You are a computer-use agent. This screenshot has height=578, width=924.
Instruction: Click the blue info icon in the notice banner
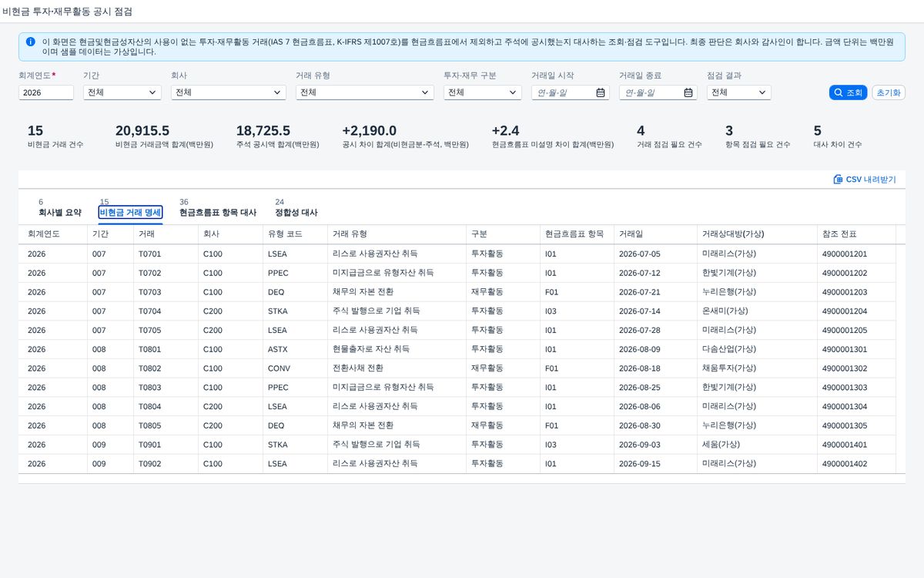pyautogui.click(x=31, y=42)
